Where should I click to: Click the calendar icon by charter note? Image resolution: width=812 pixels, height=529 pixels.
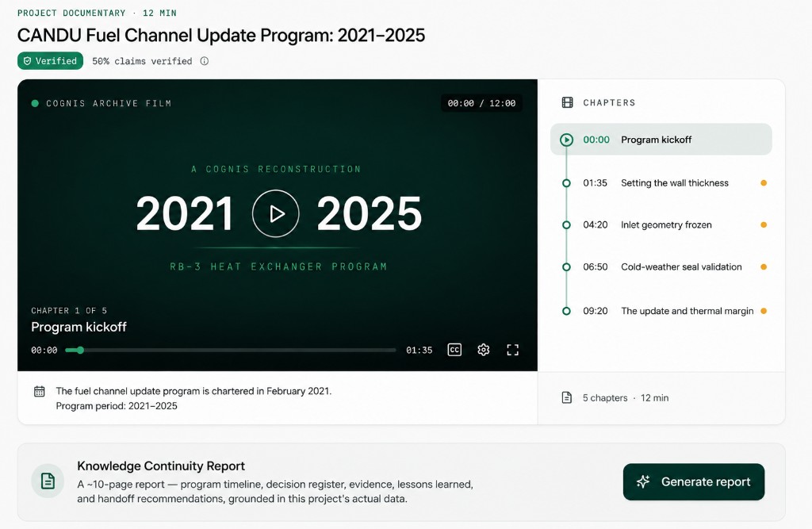click(40, 391)
